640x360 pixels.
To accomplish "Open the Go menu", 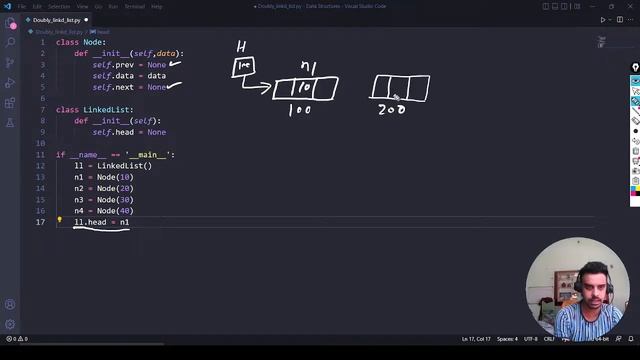I will click(x=98, y=6).
